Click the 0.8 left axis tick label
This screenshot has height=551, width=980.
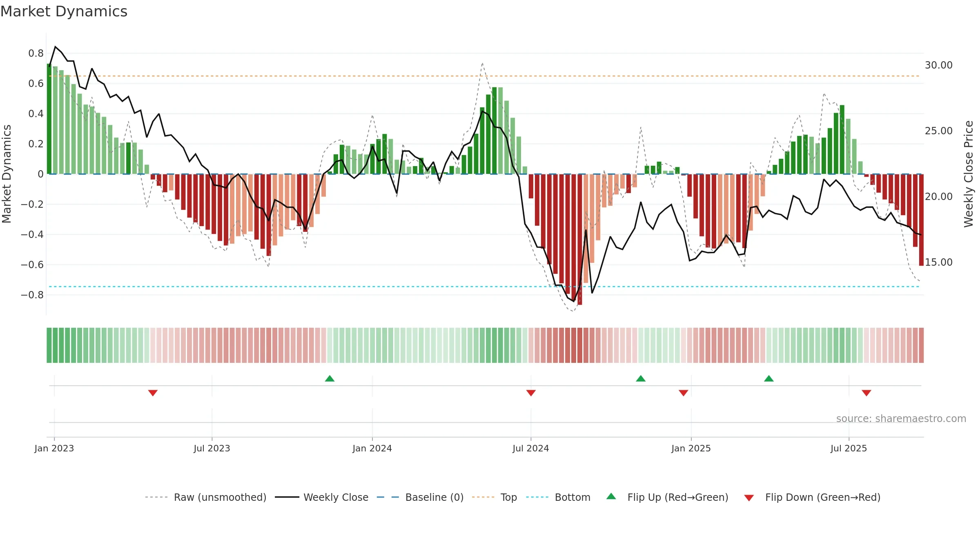coord(36,53)
